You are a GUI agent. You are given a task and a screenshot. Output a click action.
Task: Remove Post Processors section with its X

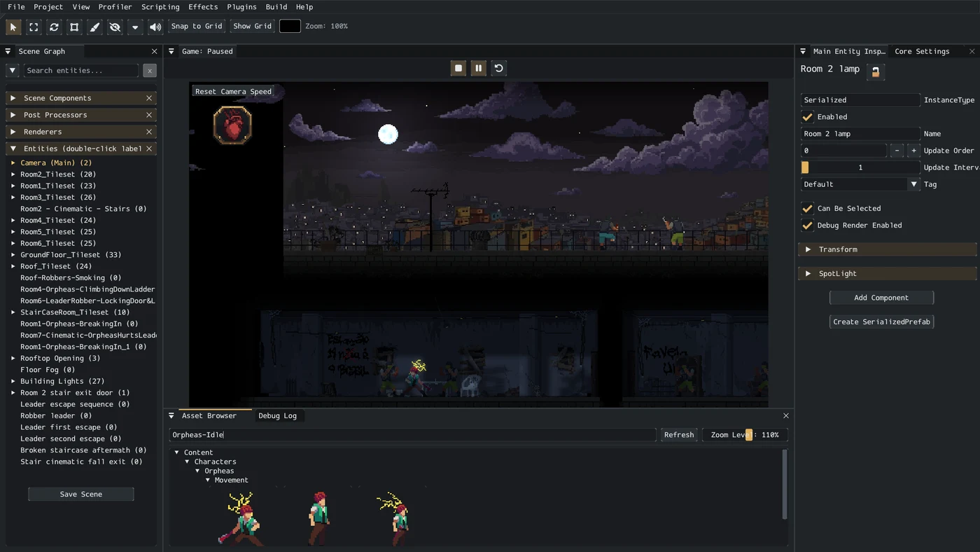[x=149, y=115]
